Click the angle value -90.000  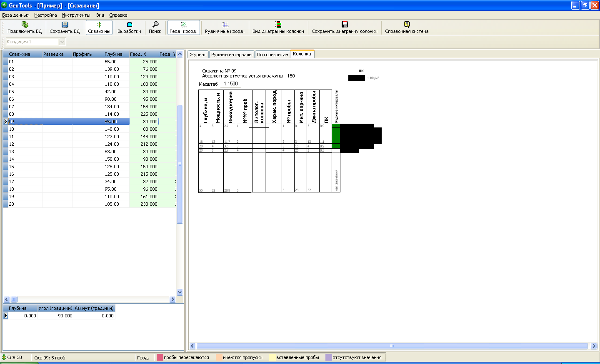tap(55, 316)
